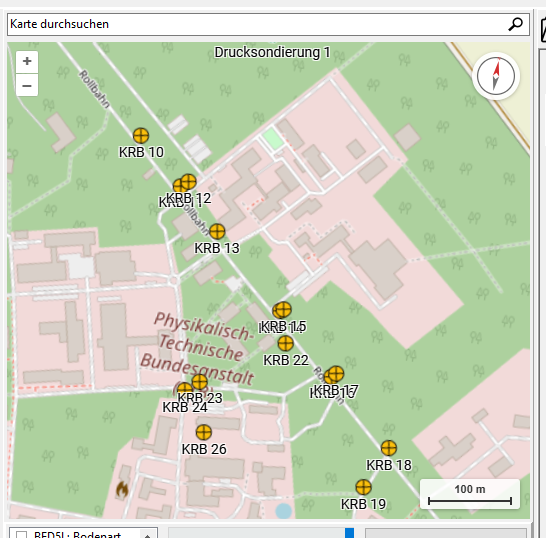
Task: Select the KRB 26 borehole marker
Action: point(204,432)
